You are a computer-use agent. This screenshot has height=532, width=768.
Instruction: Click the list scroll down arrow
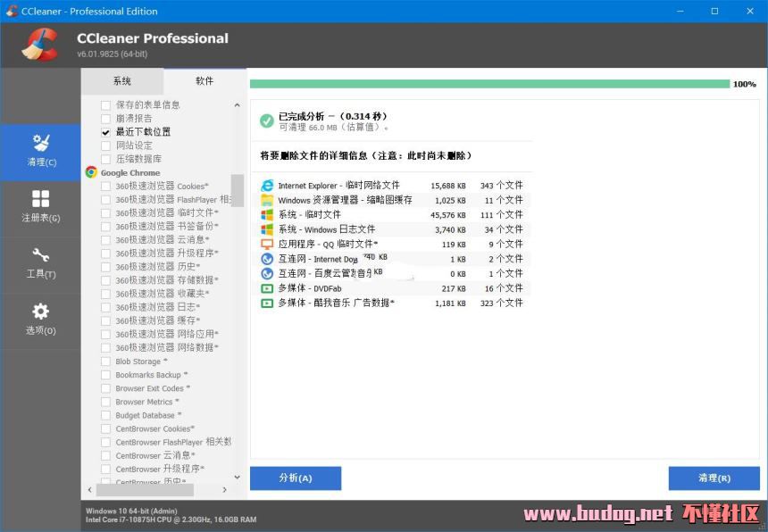coord(237,477)
